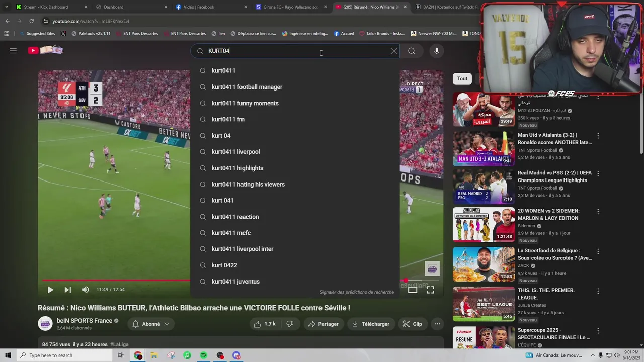The height and width of the screenshot is (362, 644).
Task: Open the Paletools v25.1.11 bookmark
Action: 91,34
